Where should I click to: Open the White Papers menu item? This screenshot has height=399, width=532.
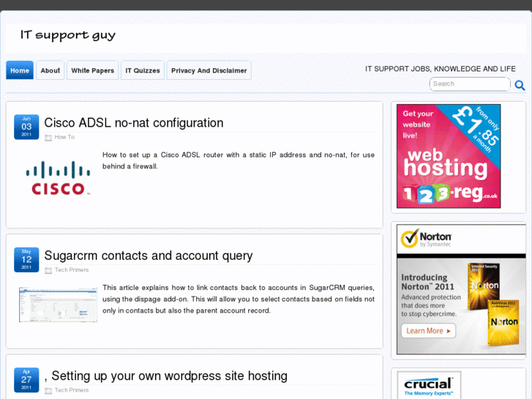(x=93, y=70)
